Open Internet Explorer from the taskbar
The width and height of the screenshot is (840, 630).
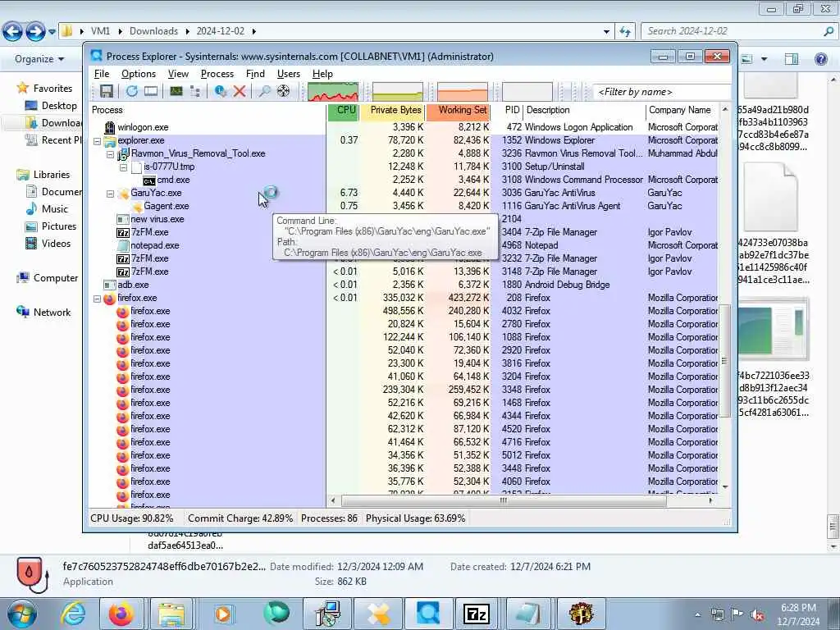(x=73, y=614)
